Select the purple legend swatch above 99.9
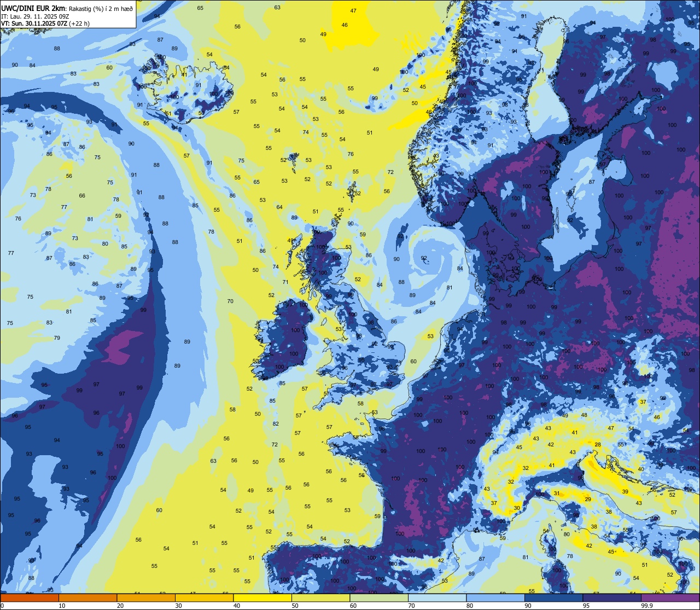 pyautogui.click(x=670, y=597)
